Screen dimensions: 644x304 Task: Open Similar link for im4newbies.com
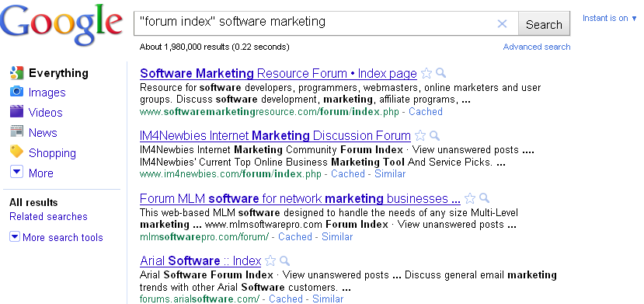pos(390,174)
